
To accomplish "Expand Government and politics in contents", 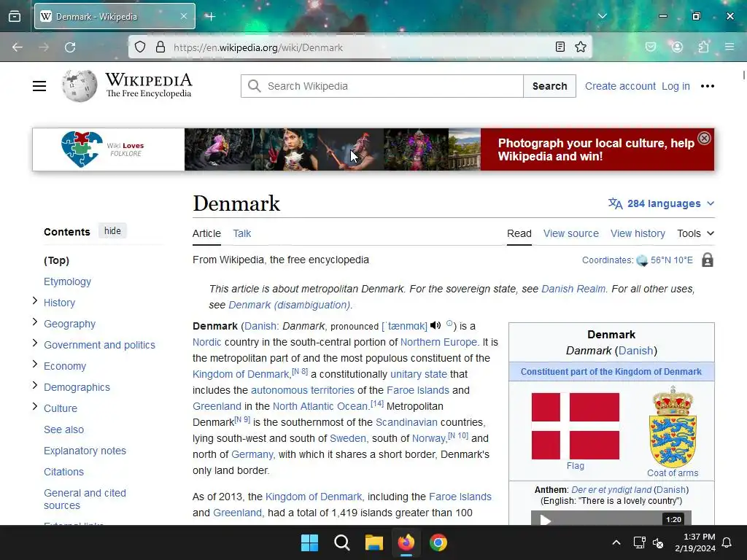I will coord(34,343).
